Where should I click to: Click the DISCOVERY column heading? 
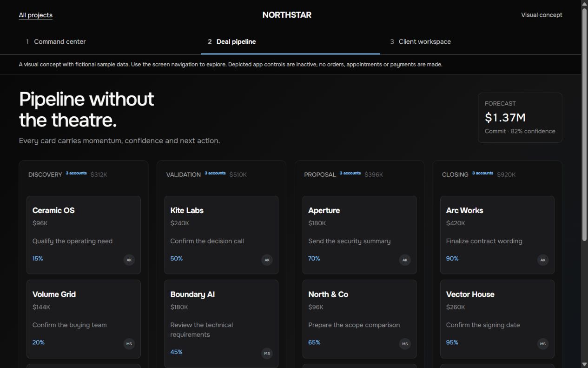point(45,174)
